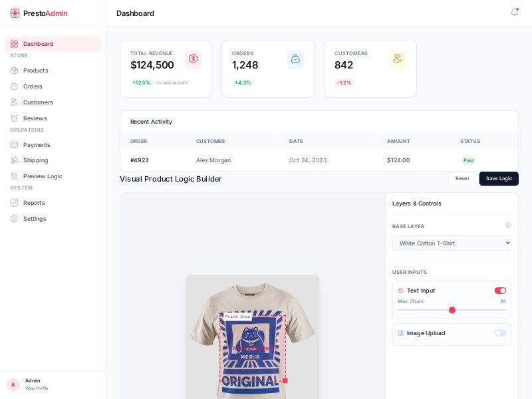The height and width of the screenshot is (399, 532).
Task: Click the Settings gear icon in sidebar
Action: (14, 219)
